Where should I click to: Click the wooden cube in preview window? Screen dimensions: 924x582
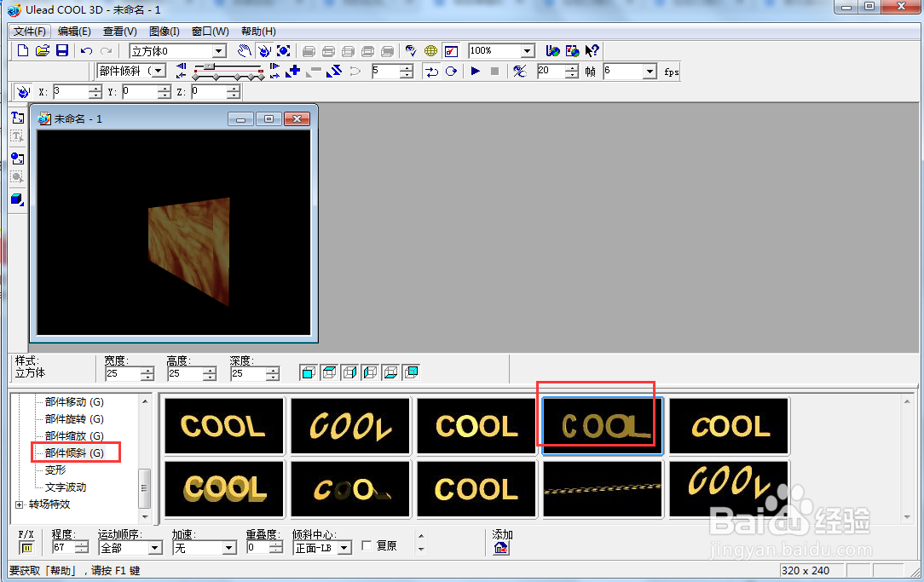point(188,251)
